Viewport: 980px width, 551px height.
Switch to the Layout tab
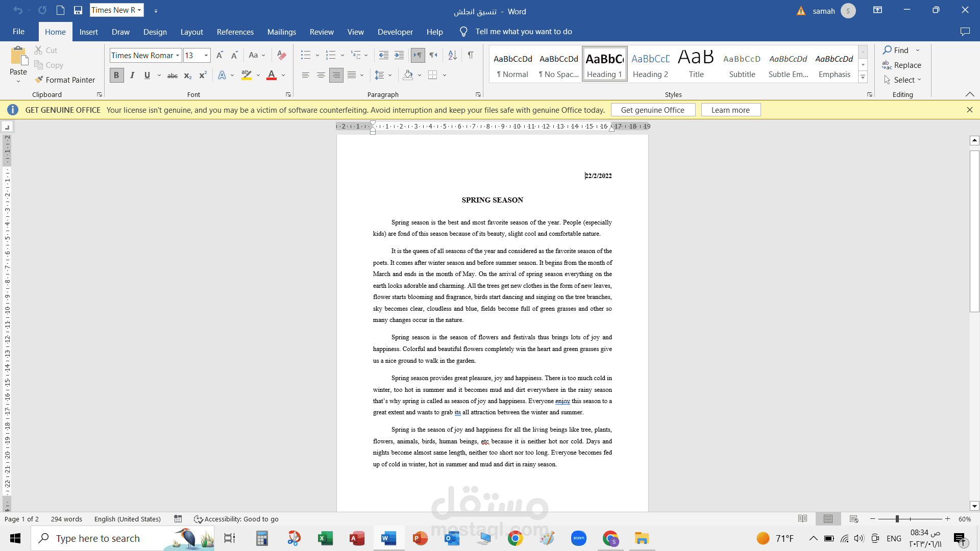pos(192,32)
